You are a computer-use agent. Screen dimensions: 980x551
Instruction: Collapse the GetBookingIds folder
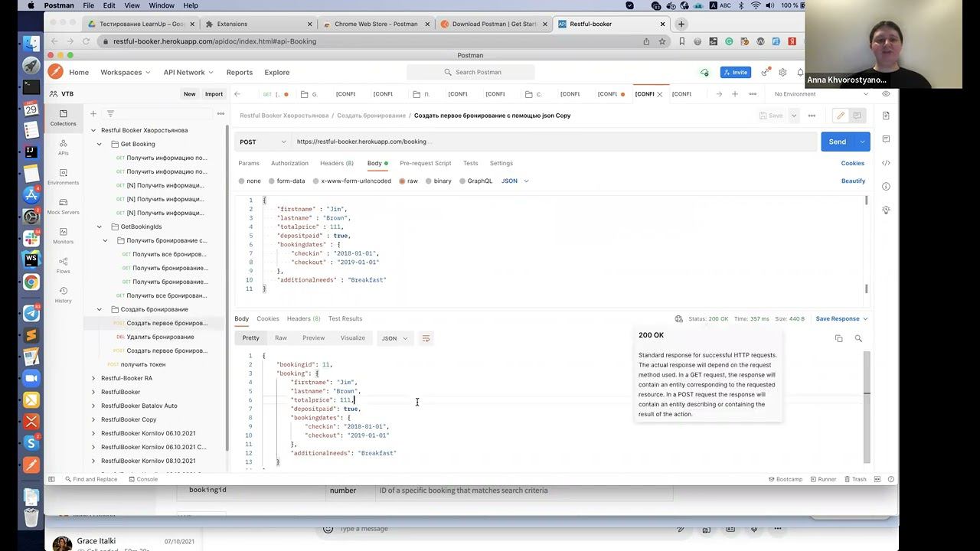pyautogui.click(x=100, y=227)
